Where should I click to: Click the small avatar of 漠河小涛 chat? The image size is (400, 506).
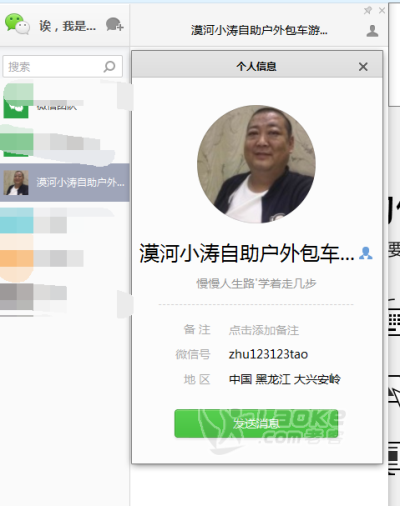point(16,183)
